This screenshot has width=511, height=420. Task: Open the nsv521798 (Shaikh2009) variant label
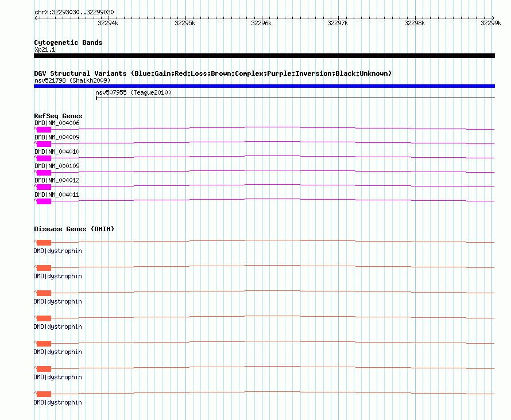pyautogui.click(x=72, y=80)
